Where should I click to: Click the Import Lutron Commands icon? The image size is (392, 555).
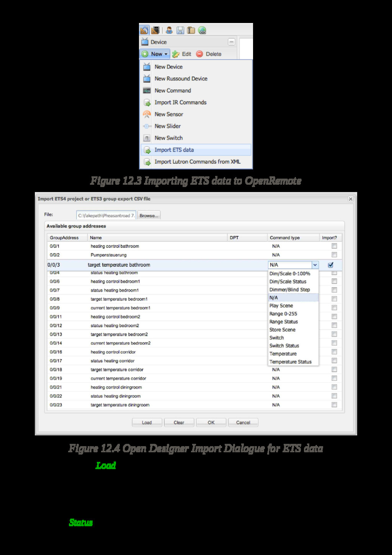(147, 162)
